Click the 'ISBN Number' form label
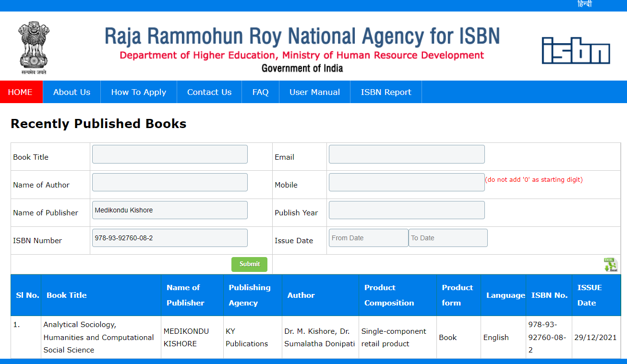This screenshot has width=627, height=364. coord(37,241)
